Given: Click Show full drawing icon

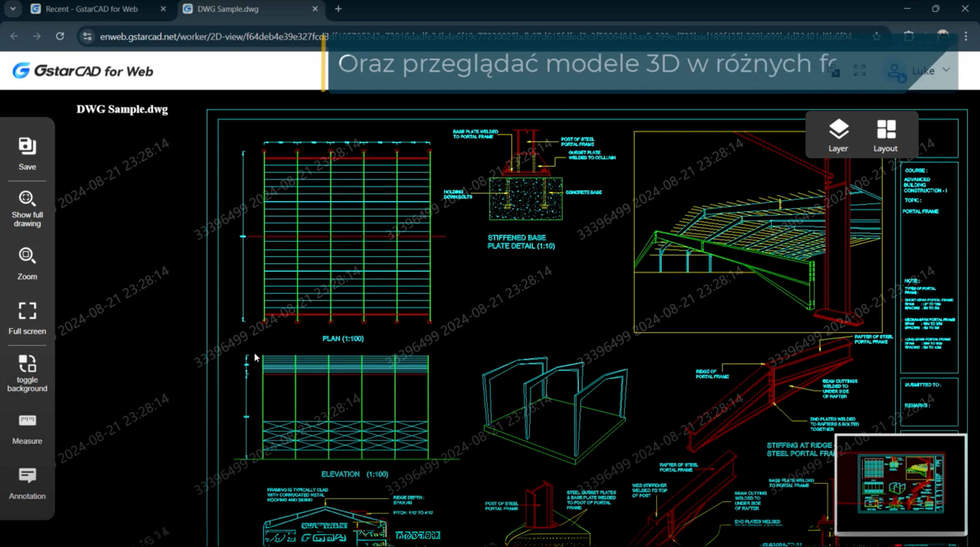Looking at the screenshot, I should click(27, 198).
